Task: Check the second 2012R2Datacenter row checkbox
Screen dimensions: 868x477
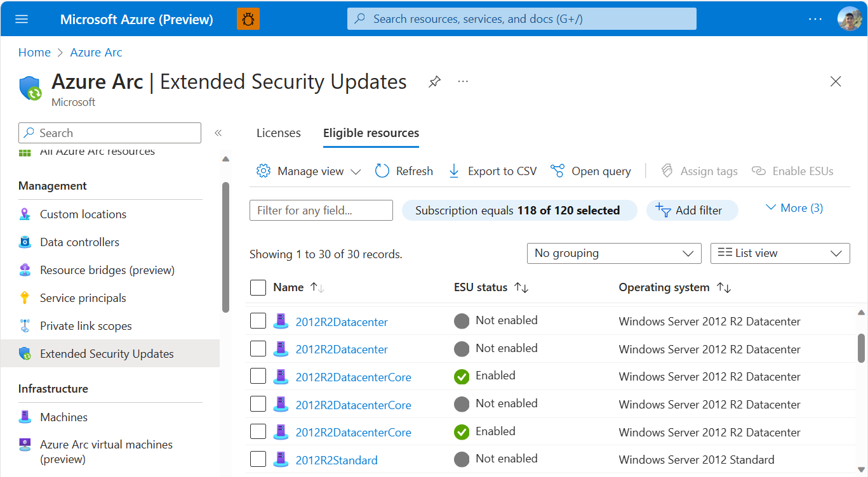Action: [x=258, y=349]
